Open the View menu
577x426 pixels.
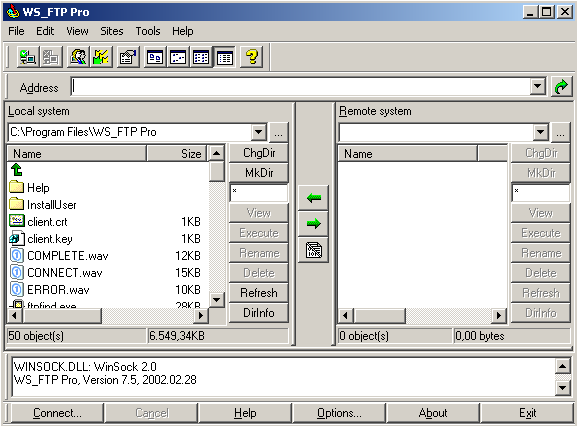[77, 31]
